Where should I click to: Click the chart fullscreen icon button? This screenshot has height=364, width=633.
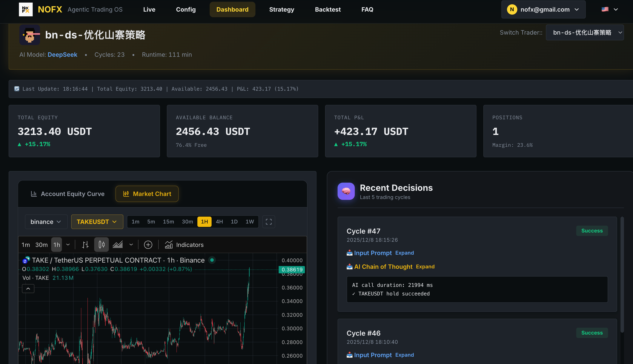click(x=269, y=222)
